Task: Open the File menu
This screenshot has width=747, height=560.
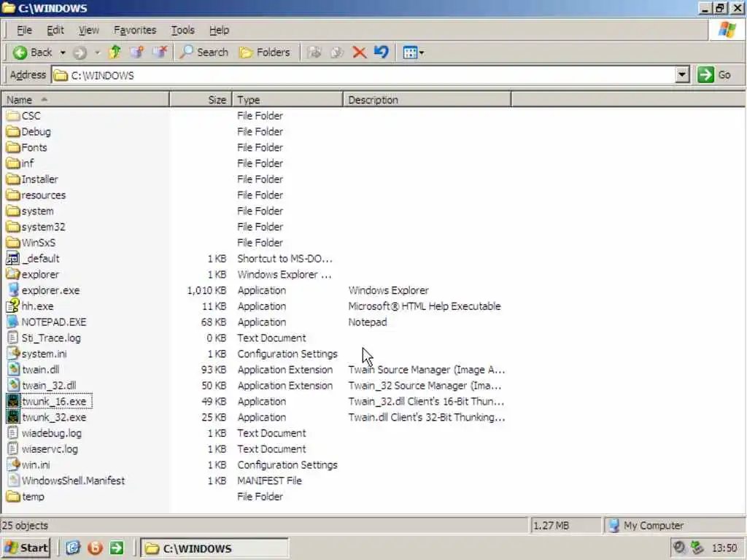Action: tap(24, 30)
